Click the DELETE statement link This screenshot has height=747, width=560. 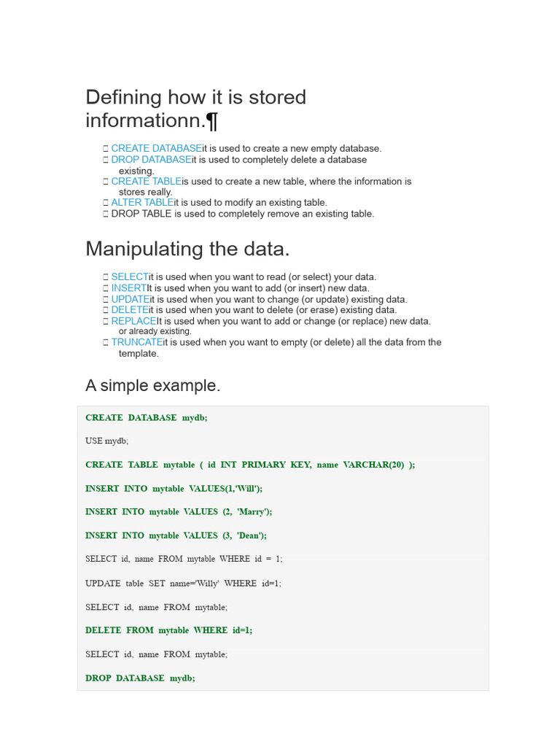click(x=130, y=310)
